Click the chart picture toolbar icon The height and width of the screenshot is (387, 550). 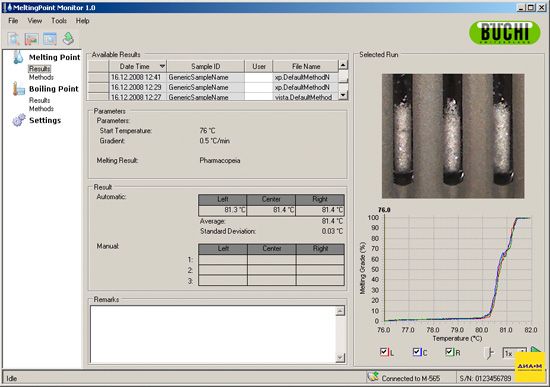point(32,39)
